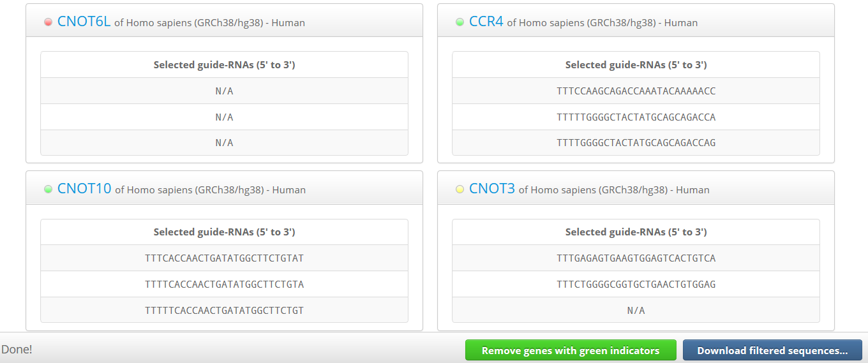This screenshot has width=868, height=363.
Task: Select guide-RNA TTTTGGGGCTACTATGCAGCAGACCAG row
Action: tap(636, 143)
